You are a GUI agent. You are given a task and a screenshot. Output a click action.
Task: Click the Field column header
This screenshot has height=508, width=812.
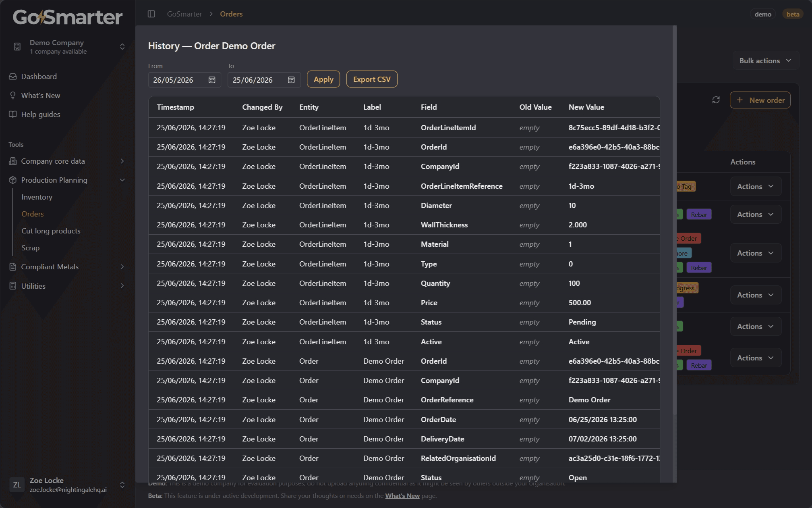[429, 107]
